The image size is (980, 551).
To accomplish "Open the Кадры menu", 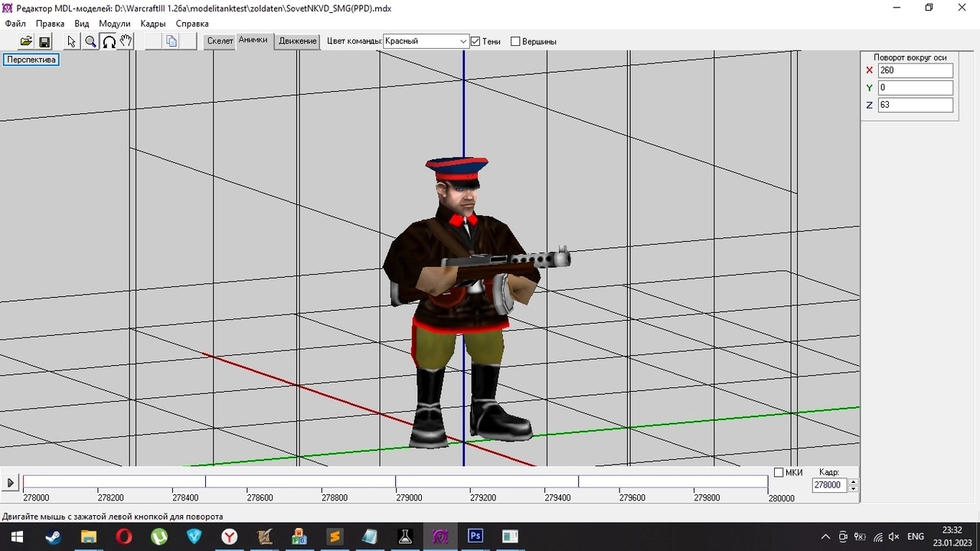I will (x=153, y=24).
